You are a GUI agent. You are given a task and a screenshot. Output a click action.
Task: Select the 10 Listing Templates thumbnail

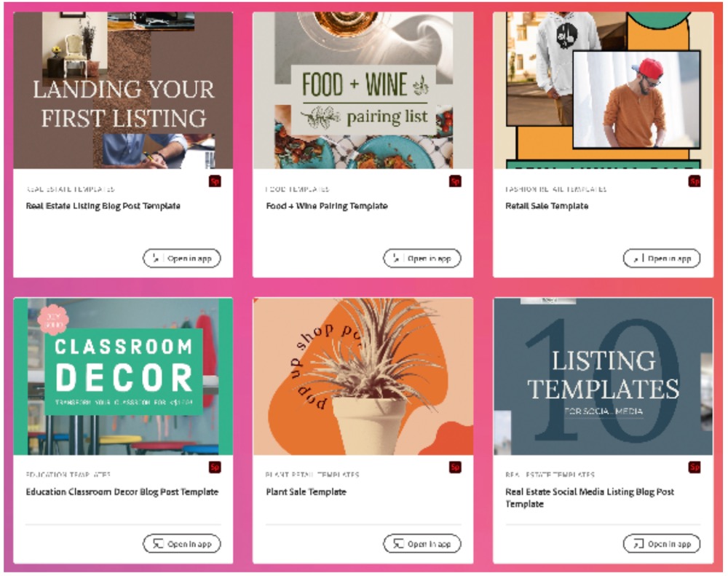coord(603,376)
